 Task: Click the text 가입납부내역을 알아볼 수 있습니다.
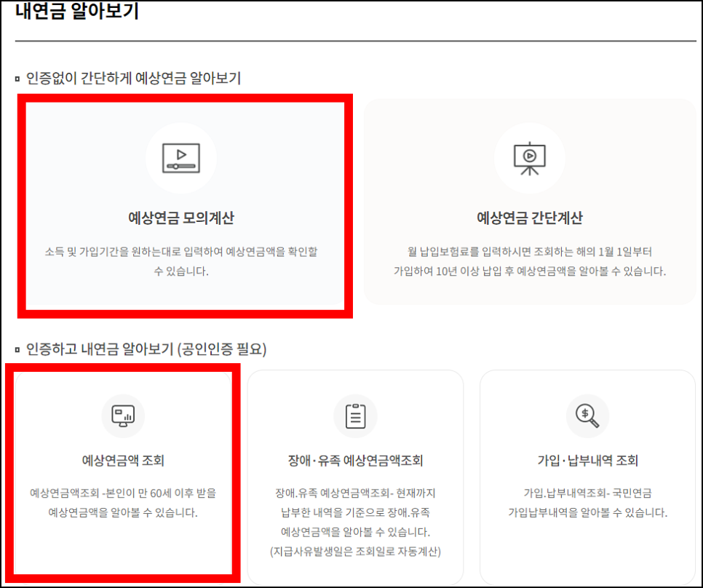588,513
